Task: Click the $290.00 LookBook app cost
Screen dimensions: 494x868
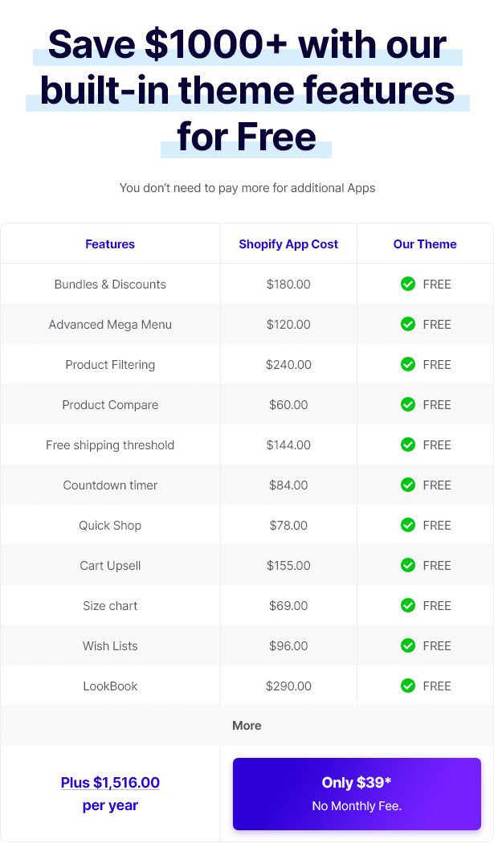Action: (x=288, y=686)
